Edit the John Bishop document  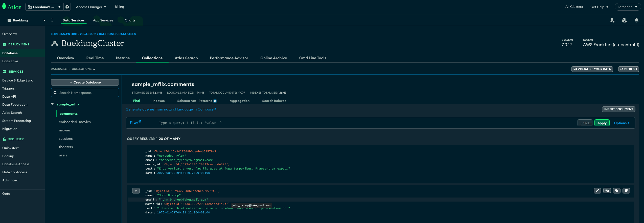597,191
